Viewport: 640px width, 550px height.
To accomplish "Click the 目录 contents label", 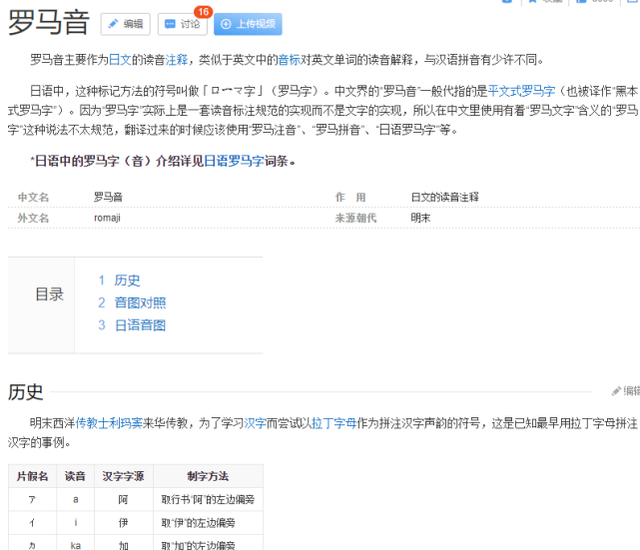I will pos(49,294).
